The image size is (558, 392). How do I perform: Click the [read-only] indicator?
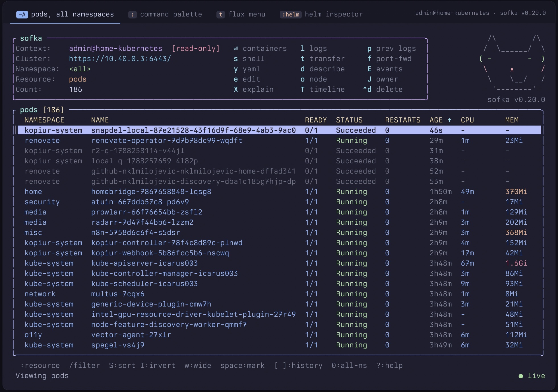(196, 49)
